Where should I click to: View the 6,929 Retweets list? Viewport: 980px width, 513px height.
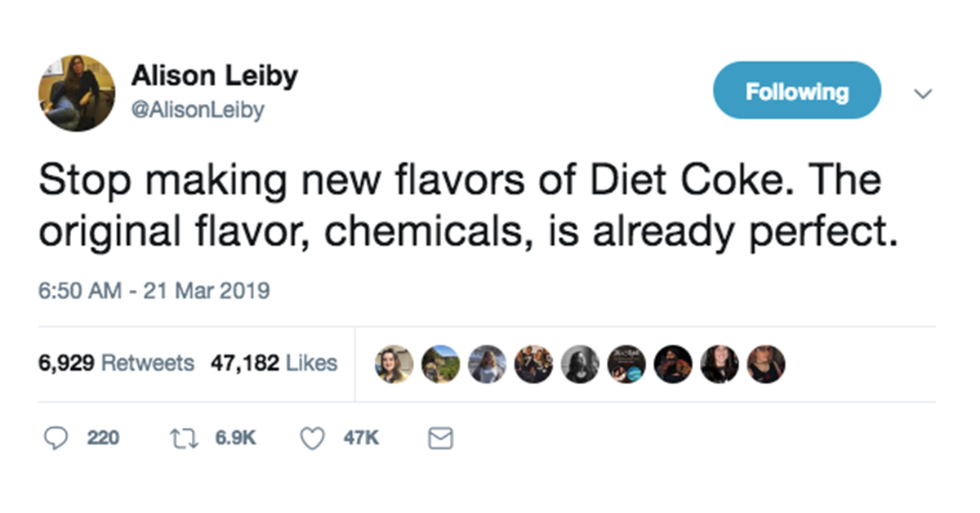(117, 363)
